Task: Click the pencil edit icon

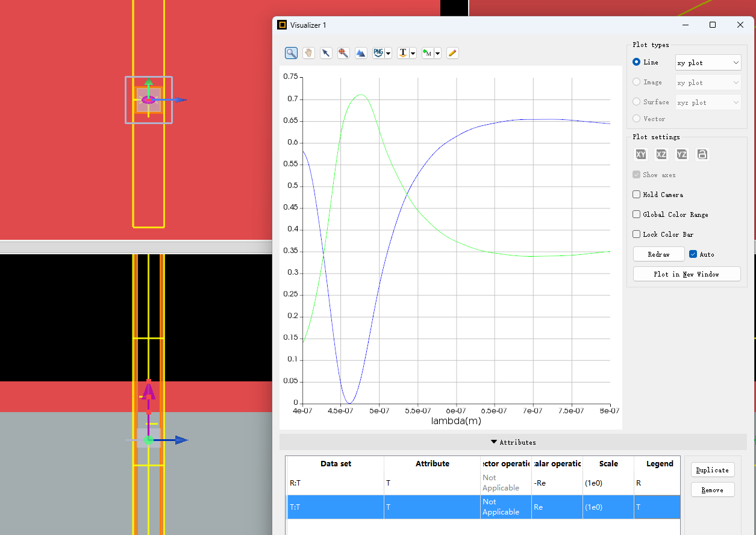Action: (x=453, y=53)
